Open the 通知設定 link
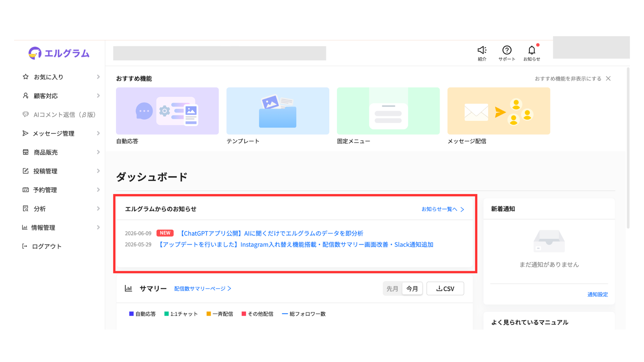Viewport: 644px width, 362px height. pos(597,294)
